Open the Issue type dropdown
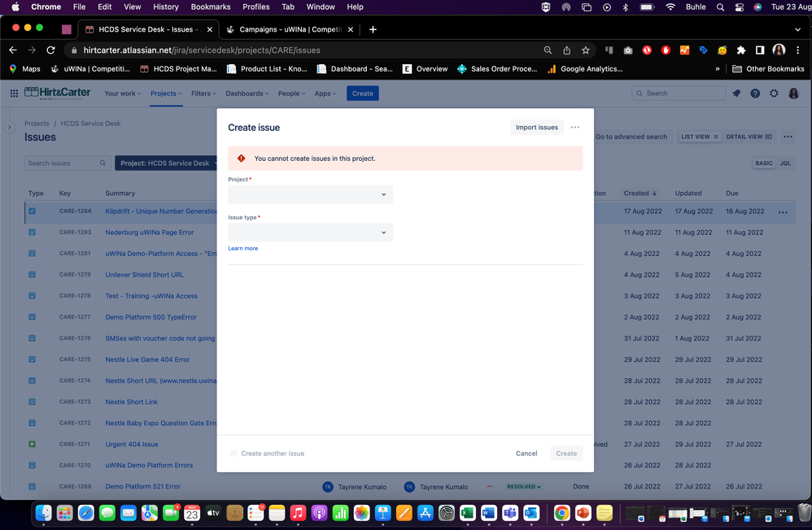 click(x=310, y=232)
